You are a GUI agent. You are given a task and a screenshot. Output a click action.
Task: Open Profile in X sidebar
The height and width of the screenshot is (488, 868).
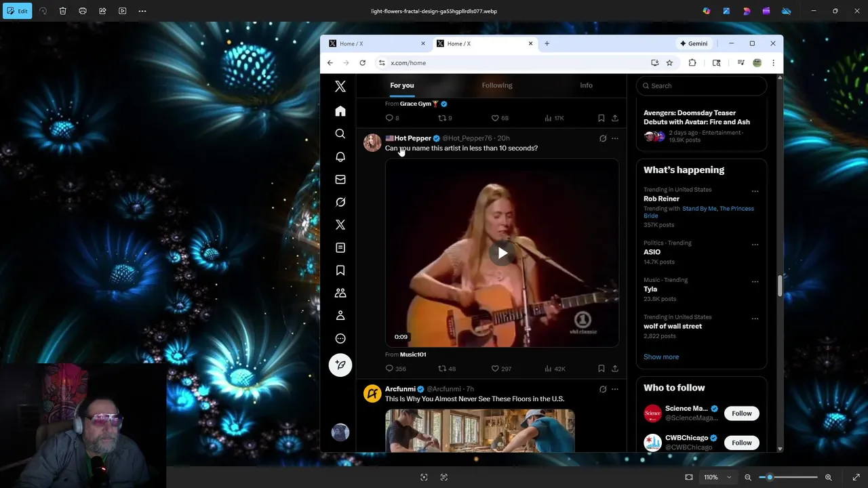coord(340,316)
